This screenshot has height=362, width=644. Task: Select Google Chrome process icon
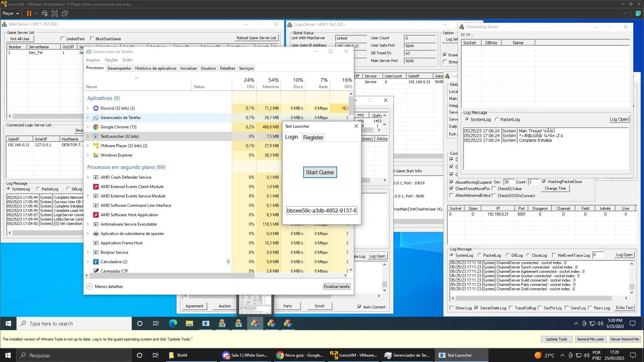(x=96, y=127)
